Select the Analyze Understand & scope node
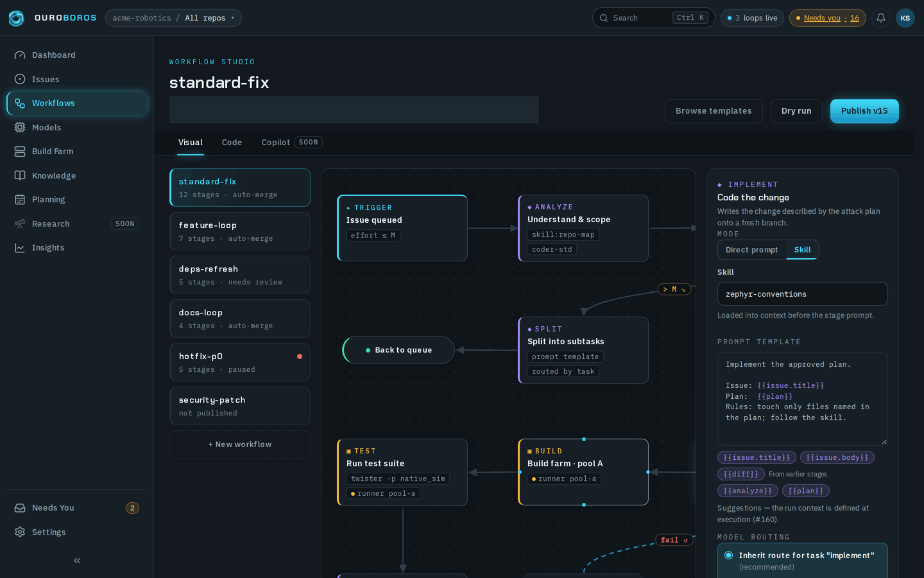924x578 pixels. pos(583,228)
